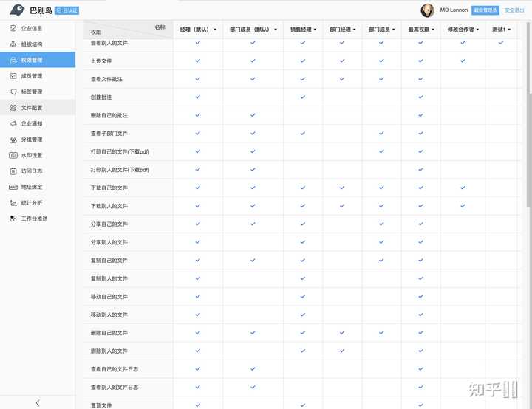The height and width of the screenshot is (409, 532).
Task: Toggle 下载别人的文件 for 修改合作者
Action: coord(463,205)
